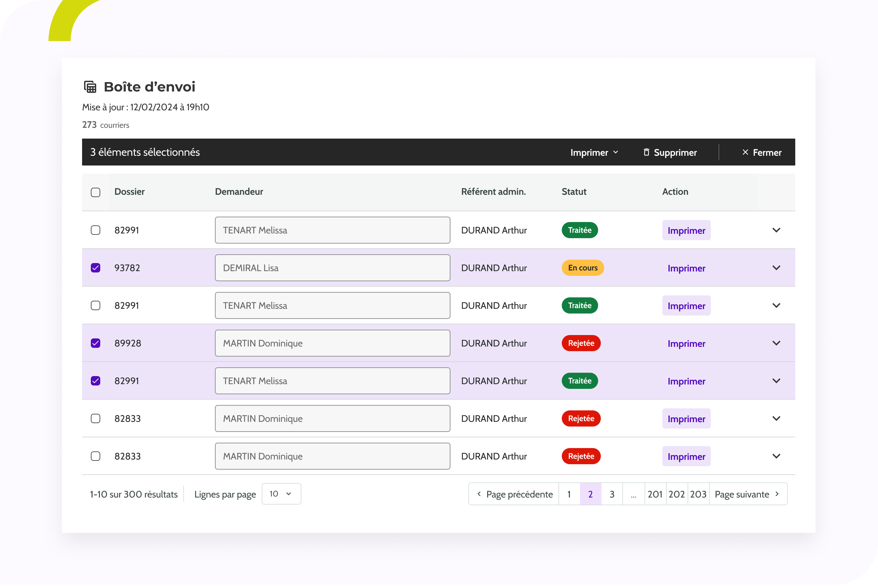Open the Imprimer dropdown in the selection bar
This screenshot has width=878, height=588.
[x=594, y=152]
